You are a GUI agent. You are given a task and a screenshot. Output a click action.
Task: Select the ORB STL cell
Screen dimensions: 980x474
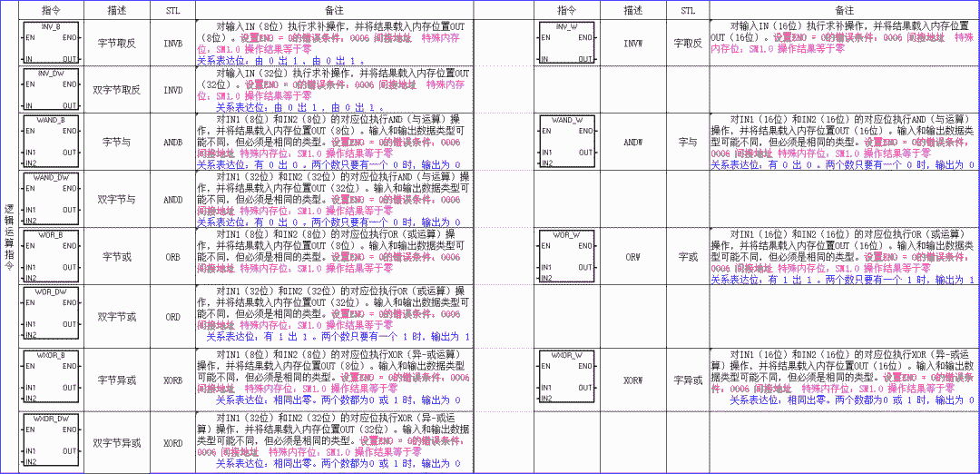click(173, 256)
